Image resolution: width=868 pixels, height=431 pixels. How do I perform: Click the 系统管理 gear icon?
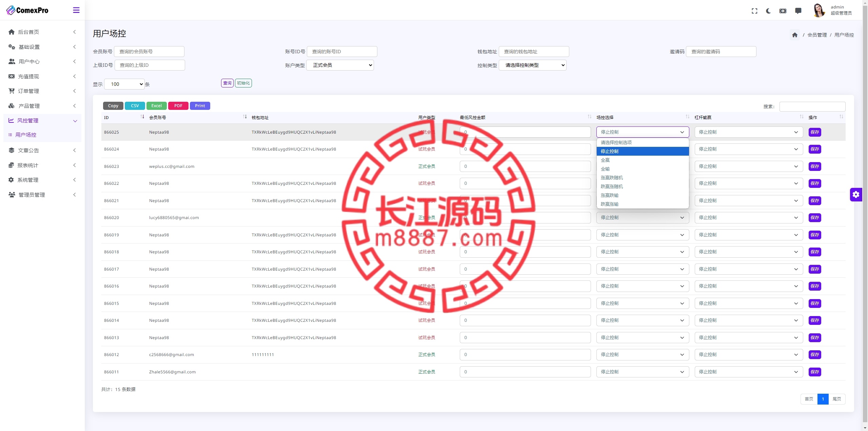point(11,180)
